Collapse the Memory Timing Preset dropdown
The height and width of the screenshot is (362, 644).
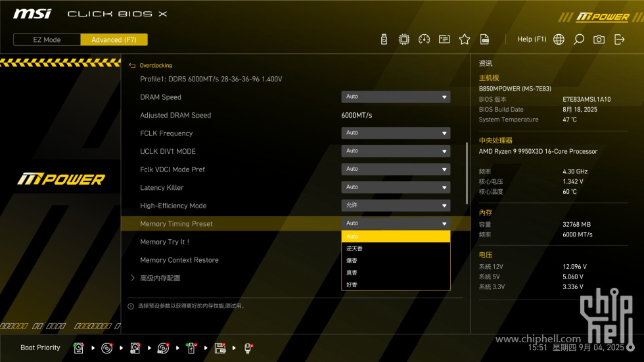(x=396, y=223)
